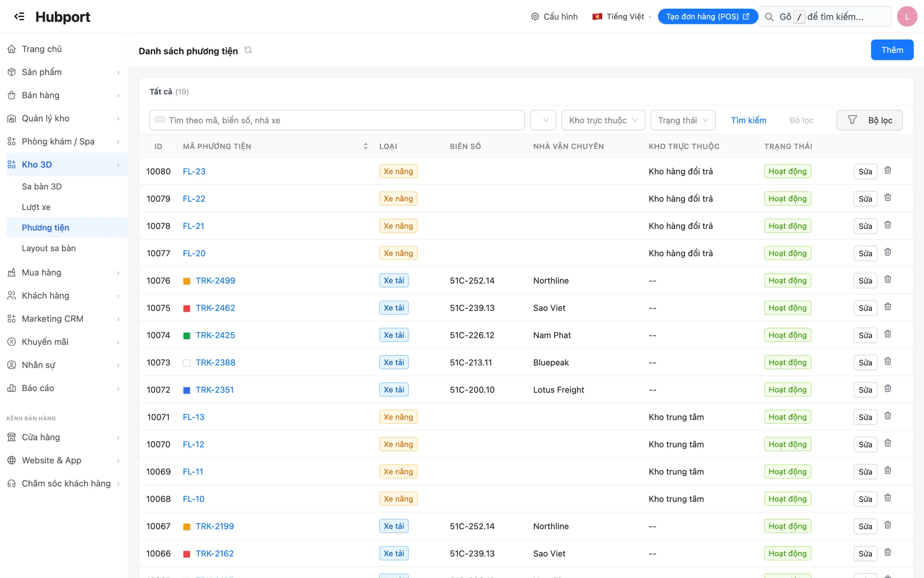
Task: Click global search field in header
Action: pos(825,17)
